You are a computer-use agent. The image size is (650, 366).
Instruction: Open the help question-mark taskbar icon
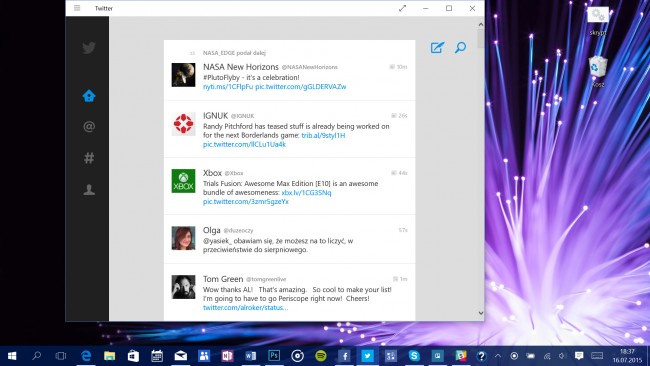[481, 356]
